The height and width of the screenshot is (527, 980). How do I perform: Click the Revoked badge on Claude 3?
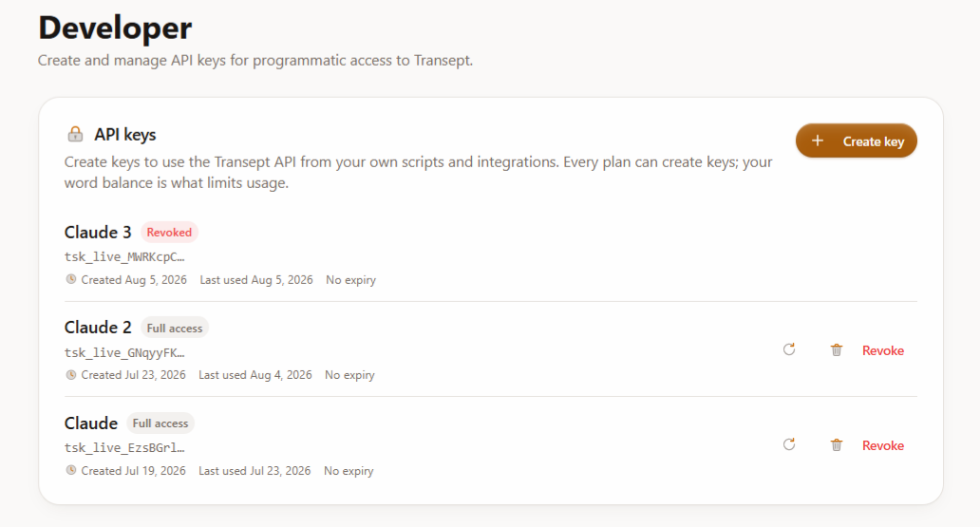coord(169,232)
